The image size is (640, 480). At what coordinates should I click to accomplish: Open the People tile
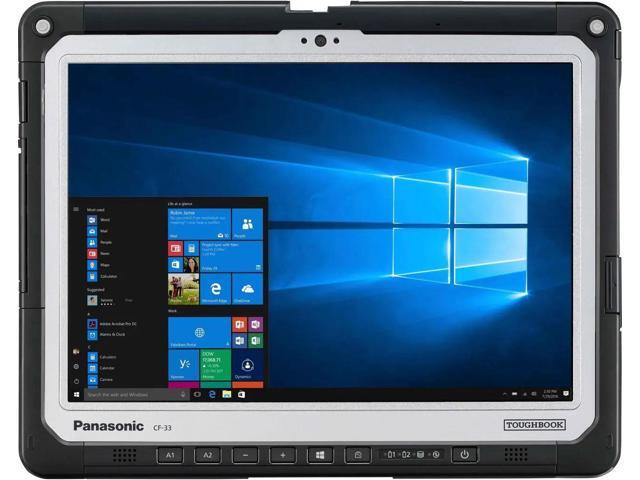(x=247, y=224)
